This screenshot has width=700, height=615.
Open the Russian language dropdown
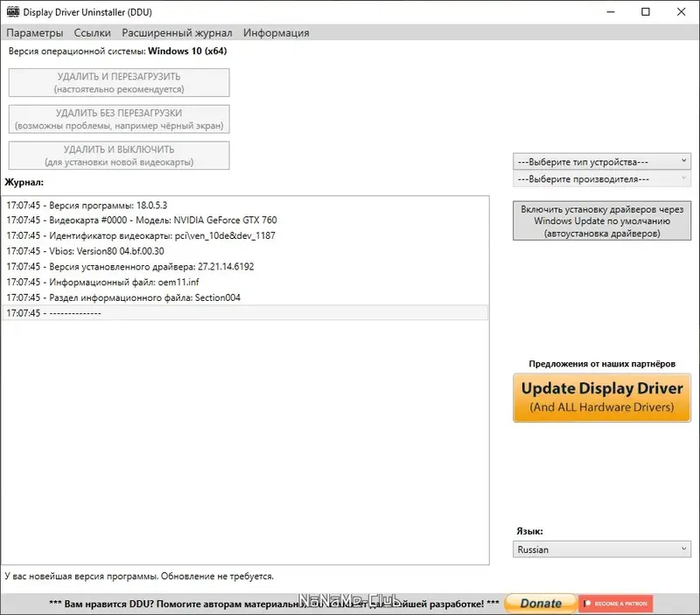click(602, 549)
